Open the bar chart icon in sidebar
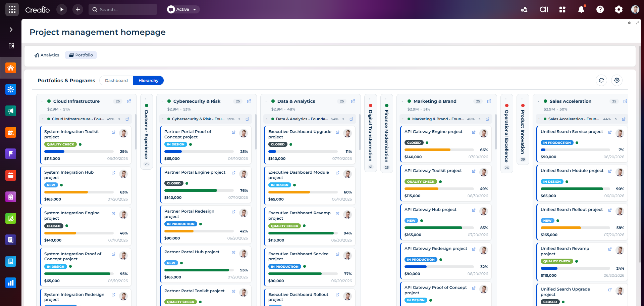 point(11,283)
